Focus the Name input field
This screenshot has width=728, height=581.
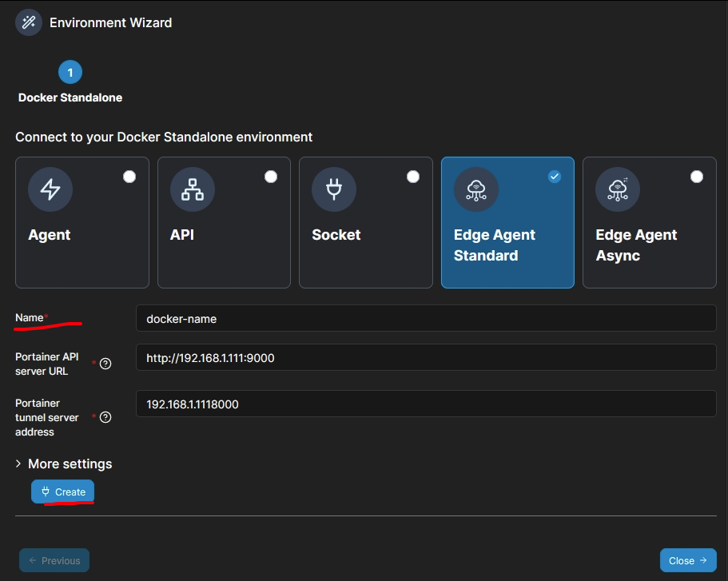point(426,318)
